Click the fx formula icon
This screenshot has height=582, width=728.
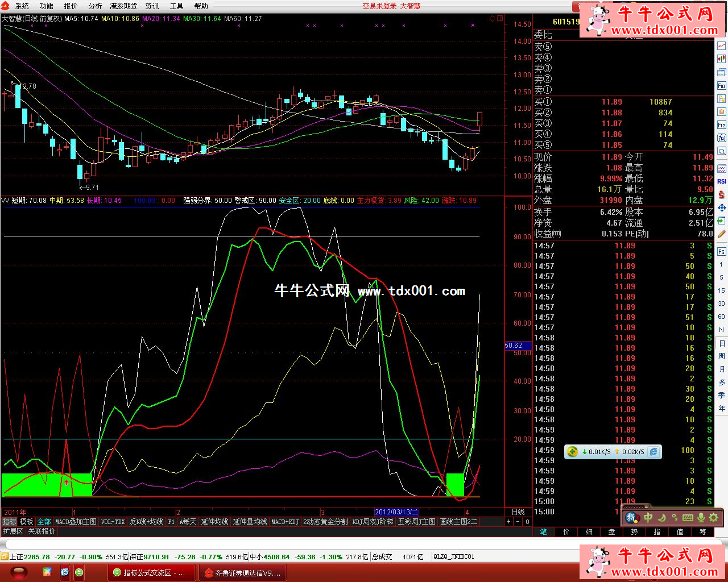(721, 138)
